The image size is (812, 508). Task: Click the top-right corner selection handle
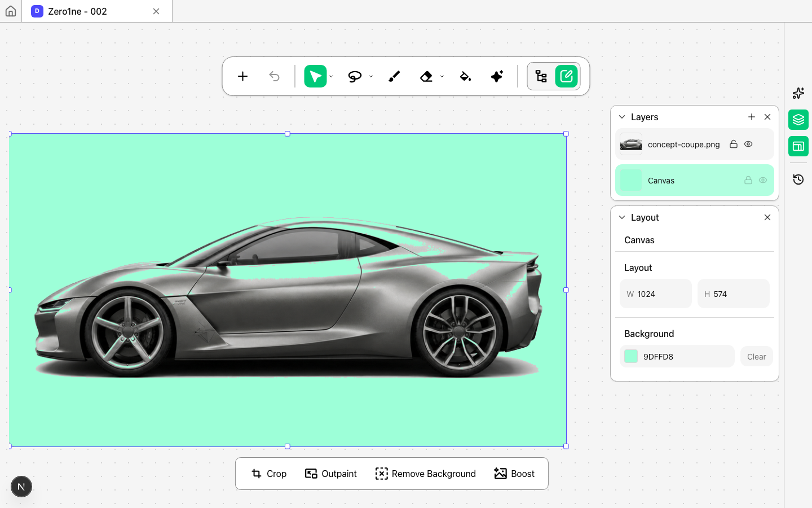[566, 134]
